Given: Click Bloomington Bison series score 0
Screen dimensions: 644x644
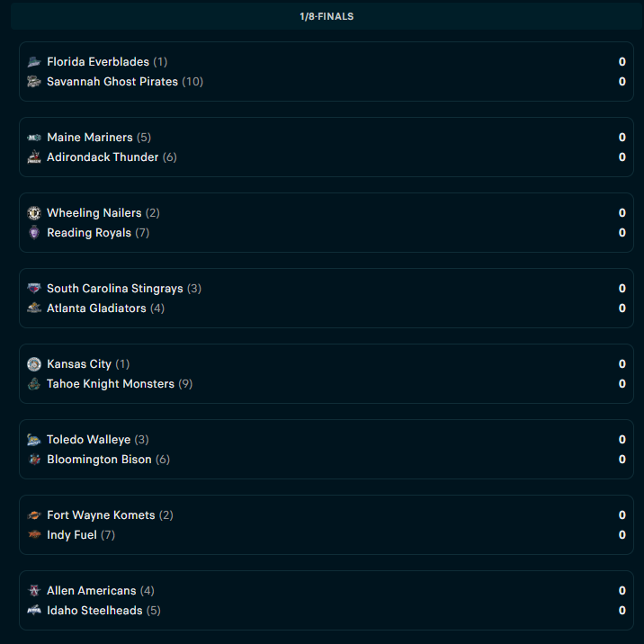Looking at the screenshot, I should 622,460.
